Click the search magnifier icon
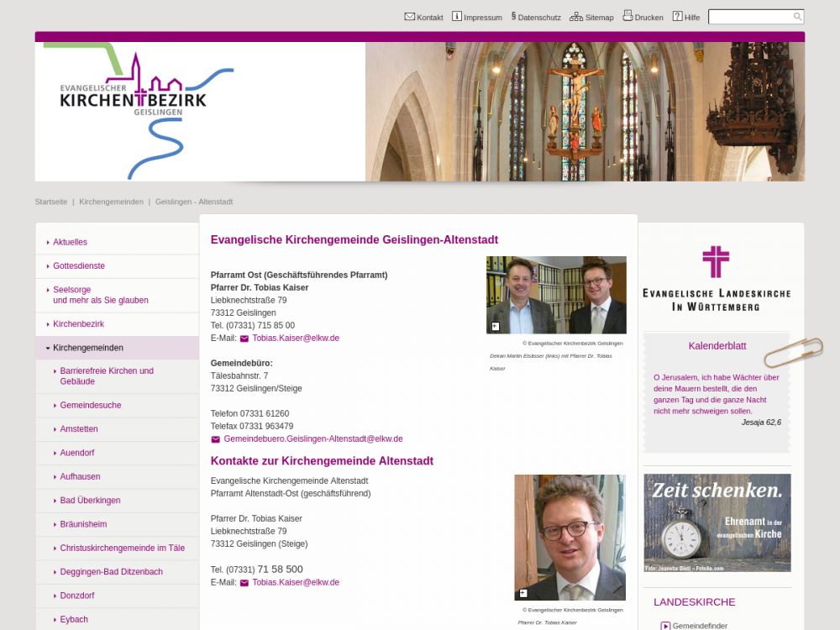Viewport: 840px width, 630px height. click(797, 17)
